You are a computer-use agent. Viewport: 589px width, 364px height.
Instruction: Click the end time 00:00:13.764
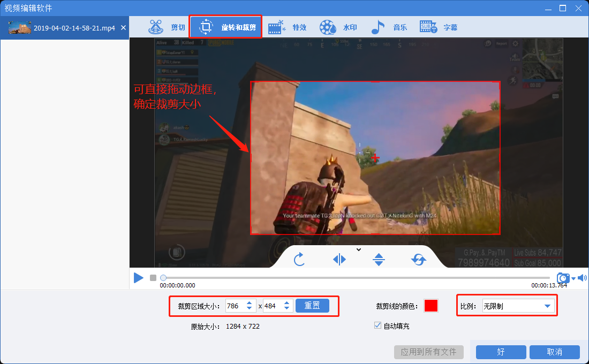click(x=549, y=285)
